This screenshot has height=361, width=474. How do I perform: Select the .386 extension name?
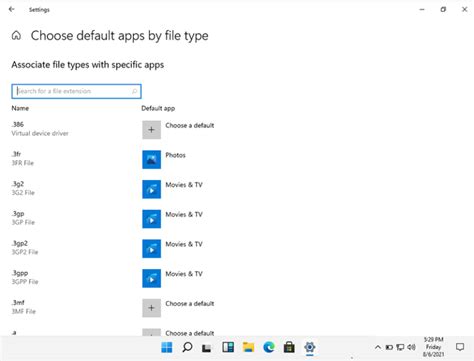[x=18, y=124]
